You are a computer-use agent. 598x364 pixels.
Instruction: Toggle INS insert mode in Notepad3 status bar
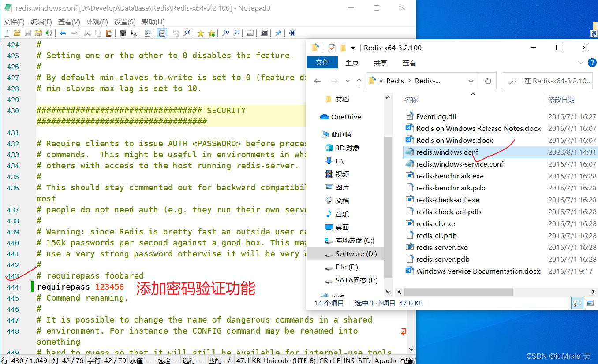point(349,360)
